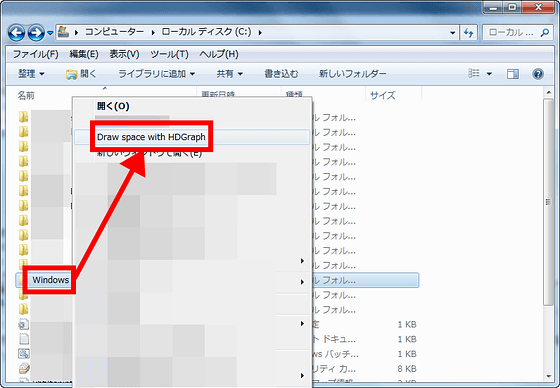Viewport: 560px width, 388px height.
Task: Expand breadcrumb arrow after コンピューター
Action: click(153, 33)
